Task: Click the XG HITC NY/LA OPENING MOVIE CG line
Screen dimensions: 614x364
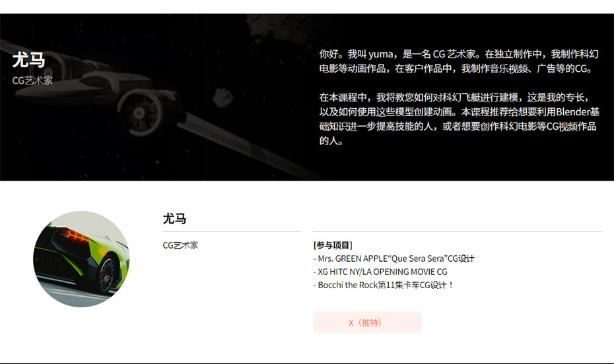Action: (380, 272)
